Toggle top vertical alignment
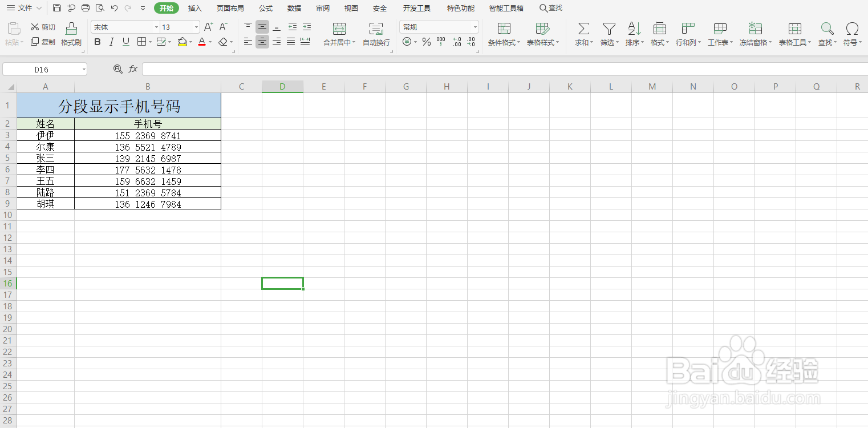Image resolution: width=868 pixels, height=428 pixels. point(248,27)
